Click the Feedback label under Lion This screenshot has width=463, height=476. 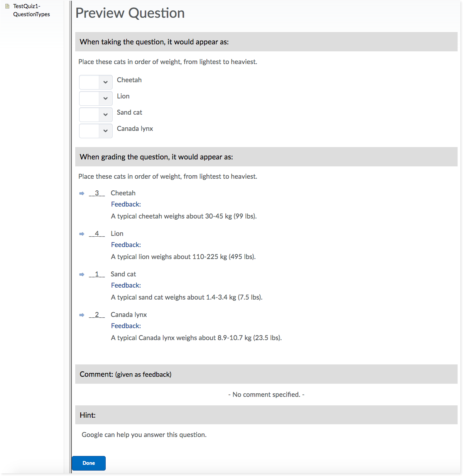[126, 245]
